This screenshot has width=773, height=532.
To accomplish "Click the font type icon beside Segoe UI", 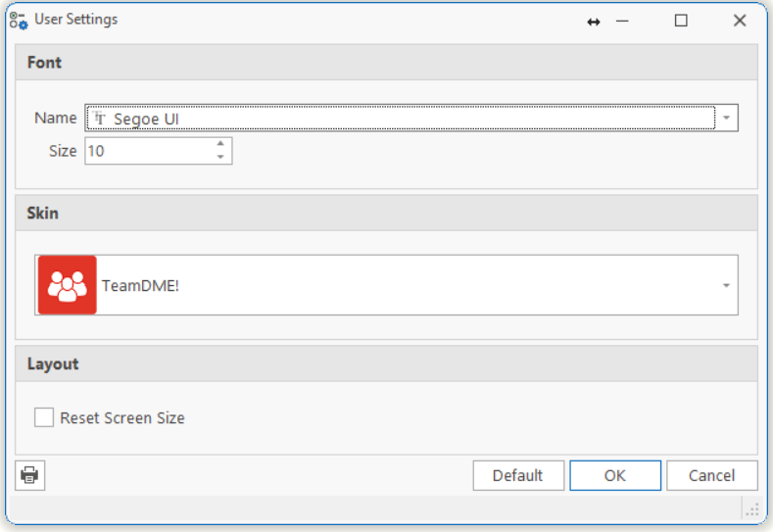I will [100, 119].
